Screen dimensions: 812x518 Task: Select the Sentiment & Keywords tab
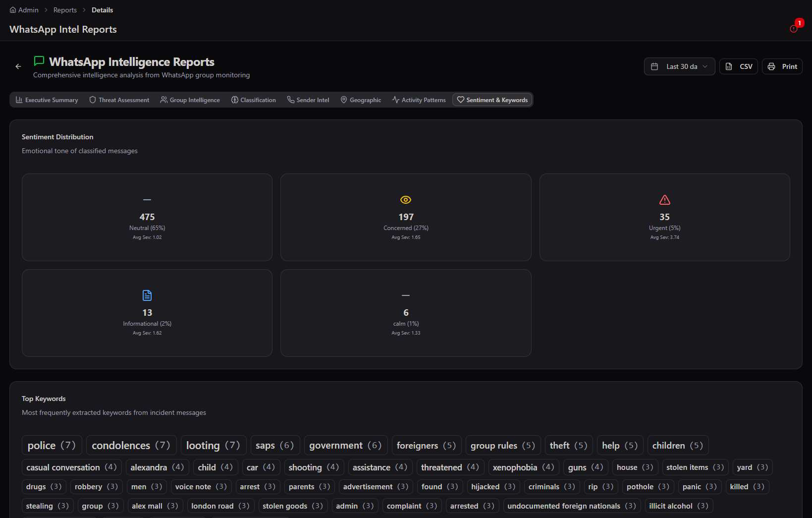492,100
